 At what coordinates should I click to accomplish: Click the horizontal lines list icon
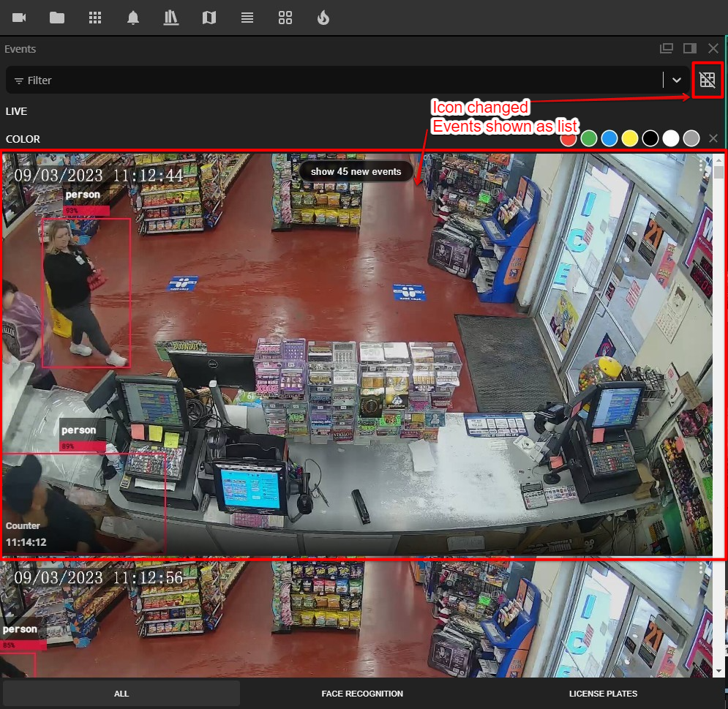pyautogui.click(x=247, y=18)
